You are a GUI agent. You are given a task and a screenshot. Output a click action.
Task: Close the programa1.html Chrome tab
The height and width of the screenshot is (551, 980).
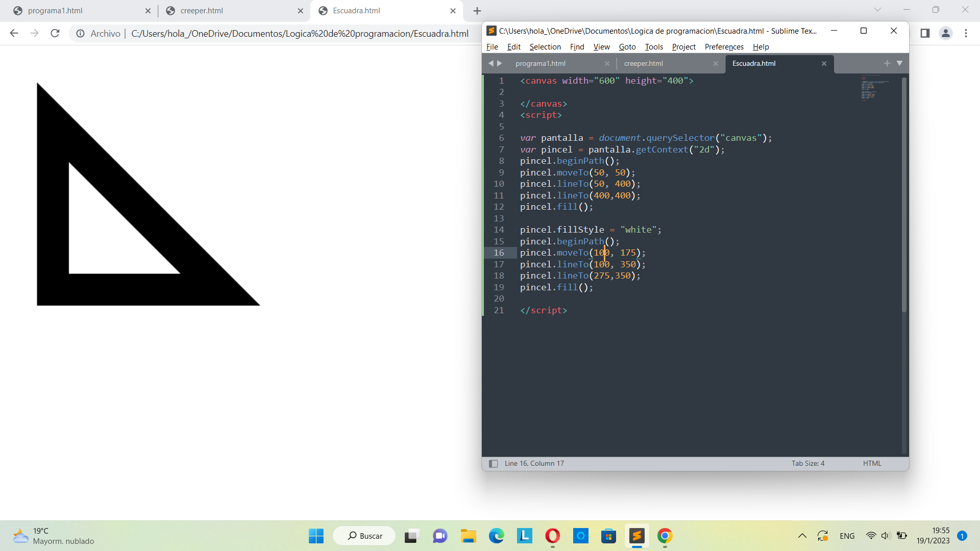point(148,11)
